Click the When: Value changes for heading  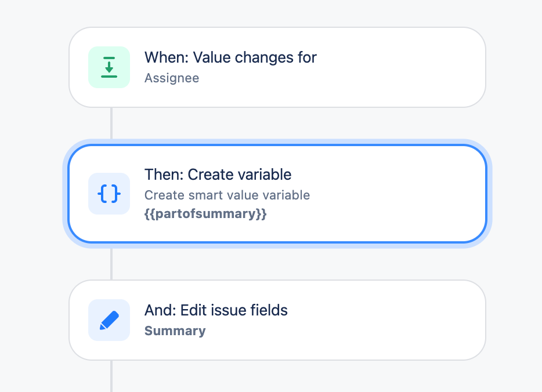point(230,57)
